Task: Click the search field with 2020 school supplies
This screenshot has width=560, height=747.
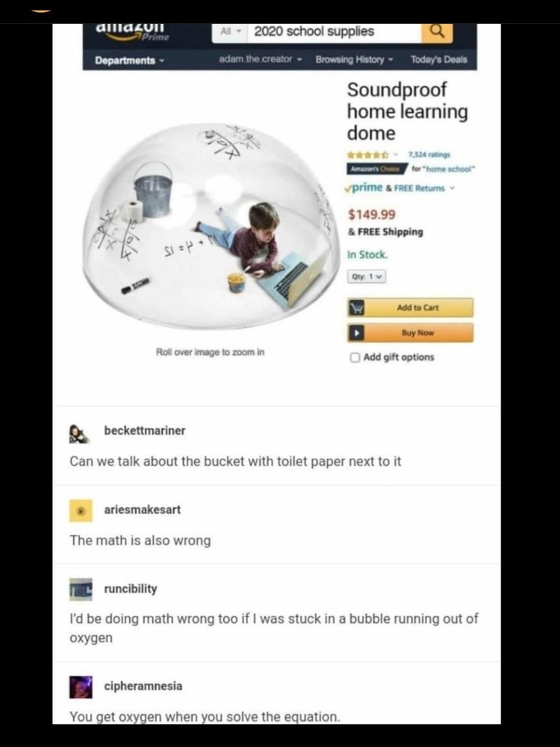Action: pos(335,32)
